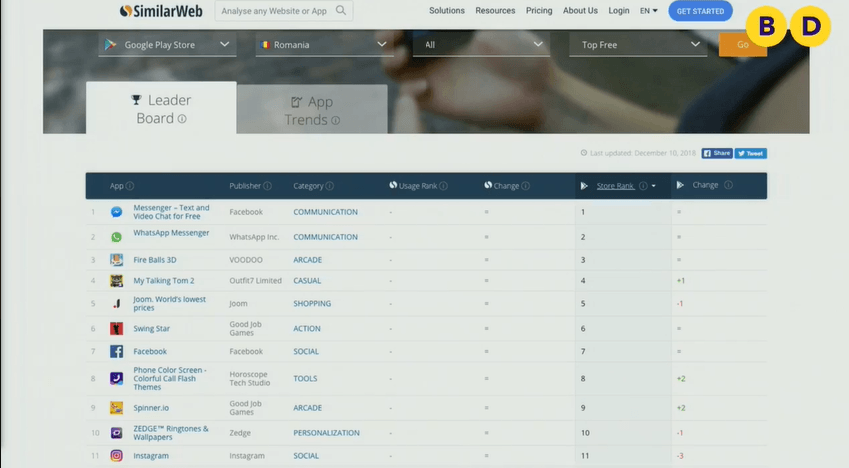Viewport: 849px width, 468px height.
Task: Click the GET STARTED button
Action: click(700, 11)
